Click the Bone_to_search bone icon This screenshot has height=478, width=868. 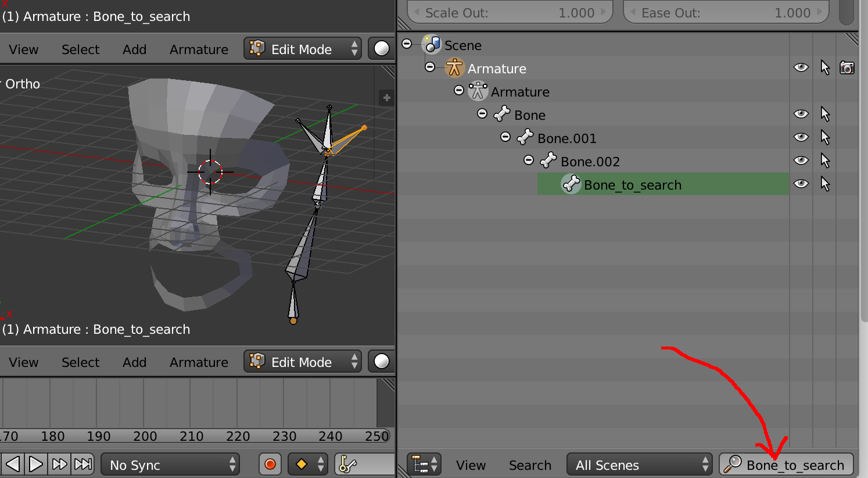coord(571,184)
